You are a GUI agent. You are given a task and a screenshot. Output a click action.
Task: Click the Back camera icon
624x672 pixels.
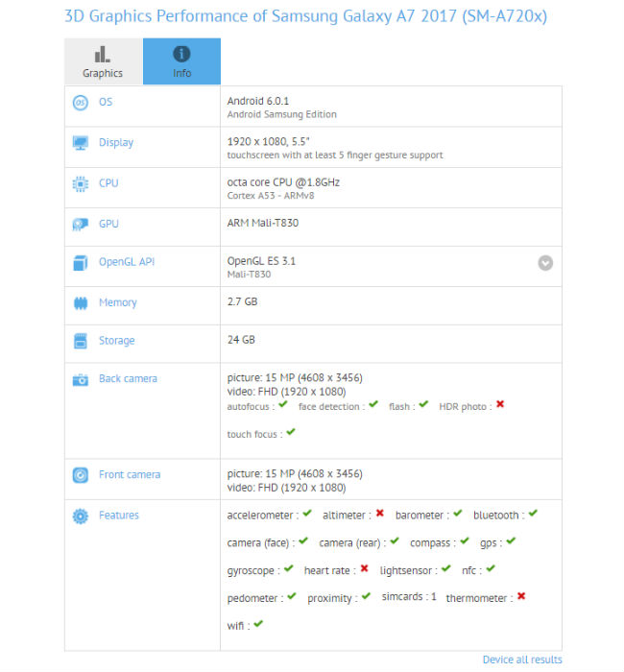coord(81,379)
